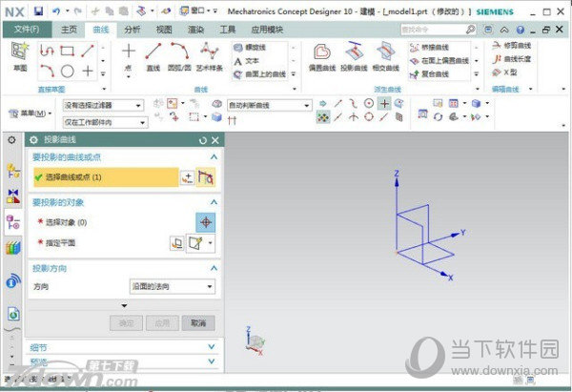
Task: Open the 仅在工作部件内 scope dropdown
Action: 105,122
